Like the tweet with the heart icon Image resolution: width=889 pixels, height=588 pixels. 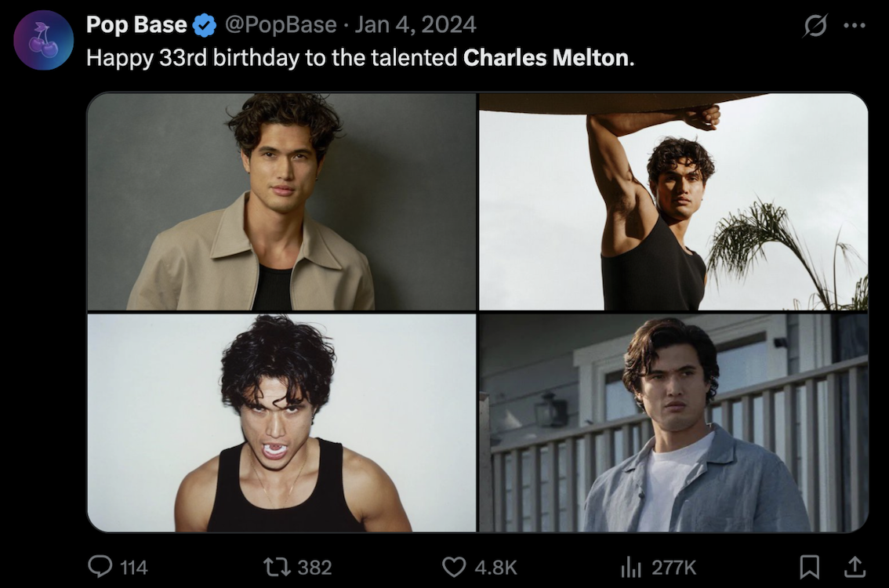[x=454, y=566]
